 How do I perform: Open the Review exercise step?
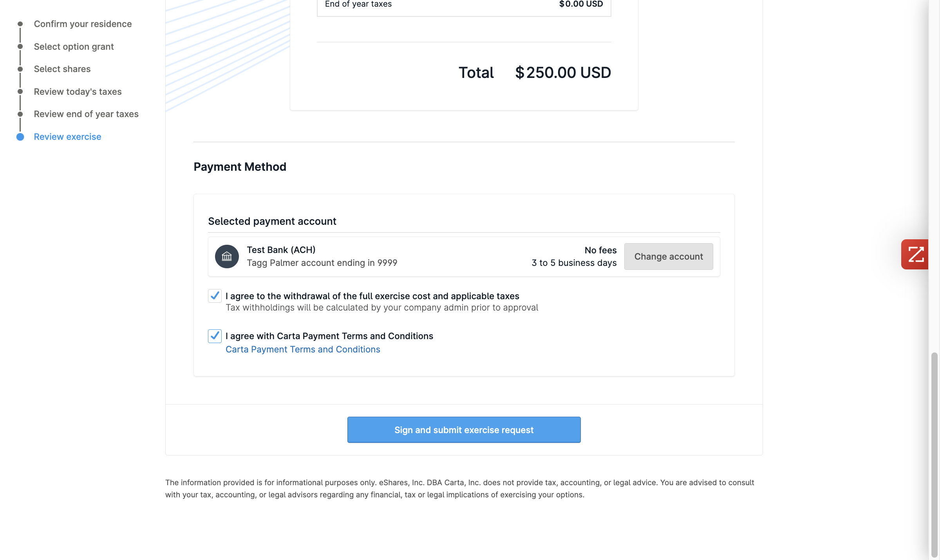point(67,137)
